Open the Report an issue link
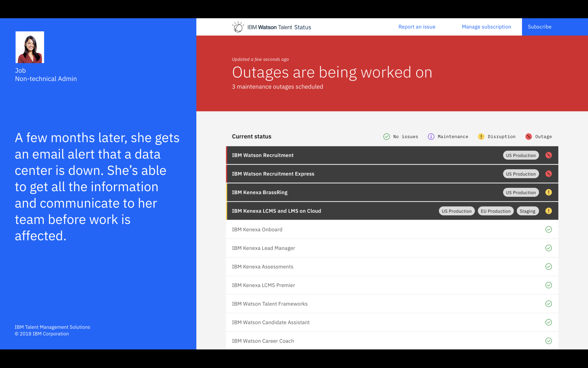Viewport: 588px width, 368px height. [417, 27]
